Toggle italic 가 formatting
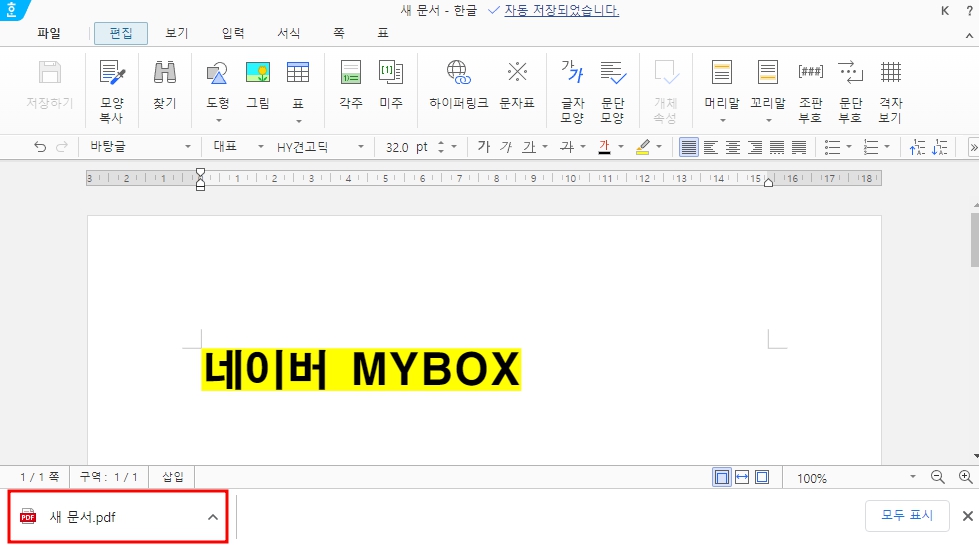 tap(506, 147)
